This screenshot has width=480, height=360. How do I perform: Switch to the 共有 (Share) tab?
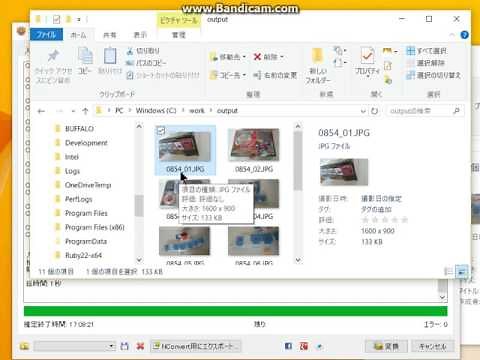click(109, 35)
